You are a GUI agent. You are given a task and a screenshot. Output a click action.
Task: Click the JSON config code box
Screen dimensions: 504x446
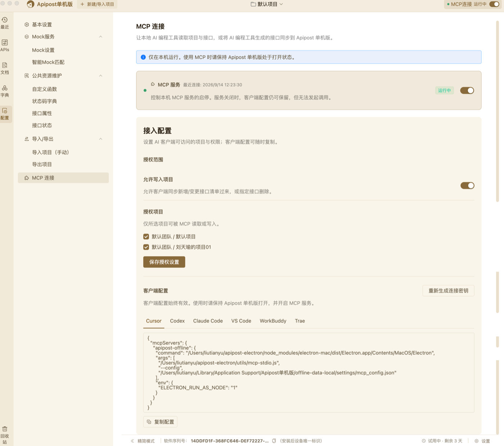[309, 373]
